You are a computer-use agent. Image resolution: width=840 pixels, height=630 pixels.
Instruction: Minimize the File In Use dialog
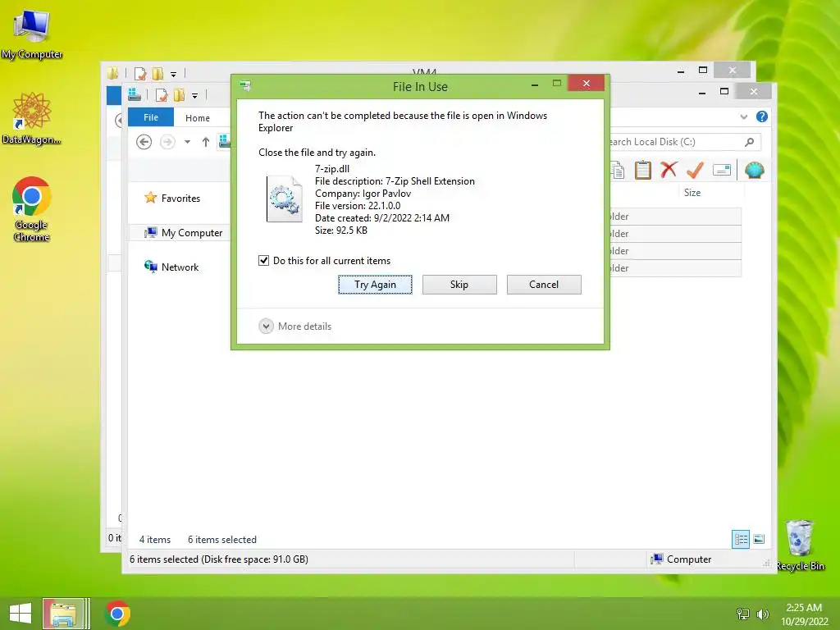point(535,84)
